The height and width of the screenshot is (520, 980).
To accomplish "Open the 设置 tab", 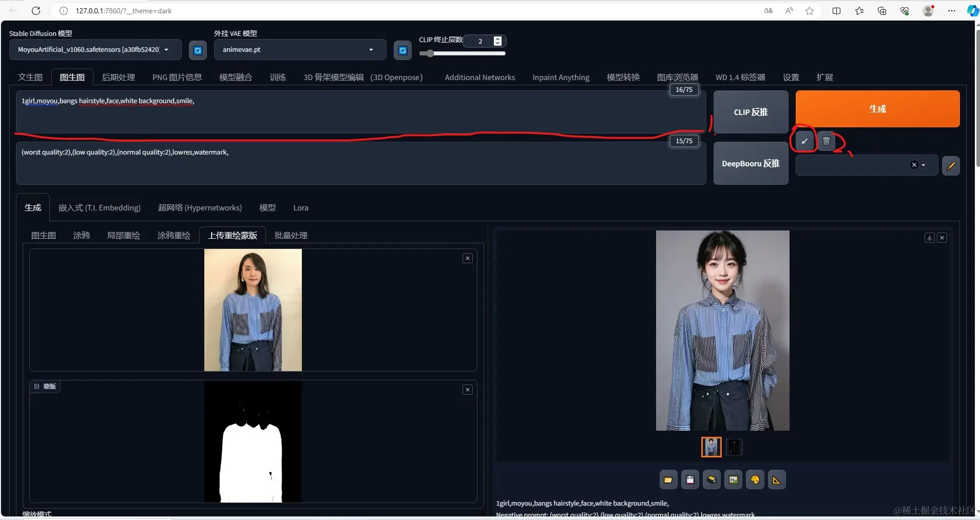I will (791, 77).
